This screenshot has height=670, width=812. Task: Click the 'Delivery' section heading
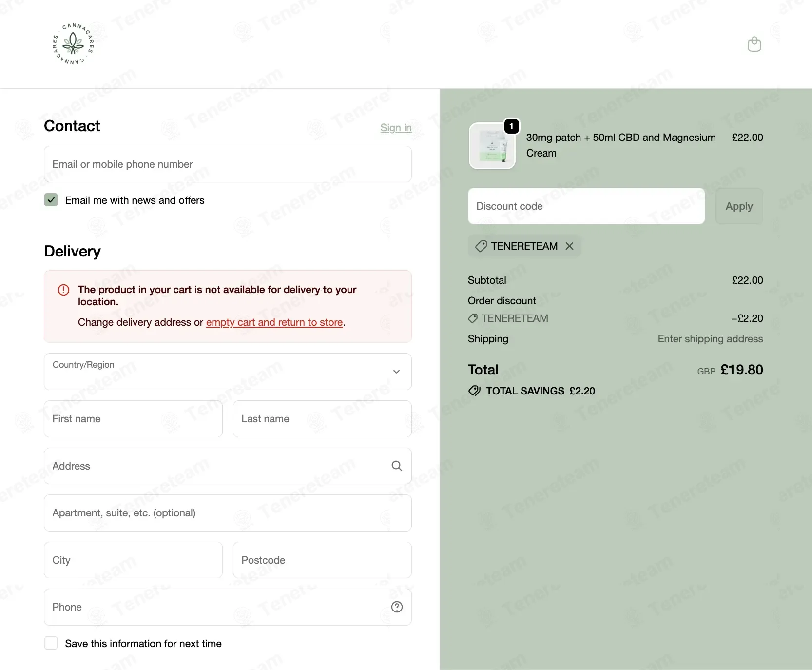pyautogui.click(x=73, y=251)
